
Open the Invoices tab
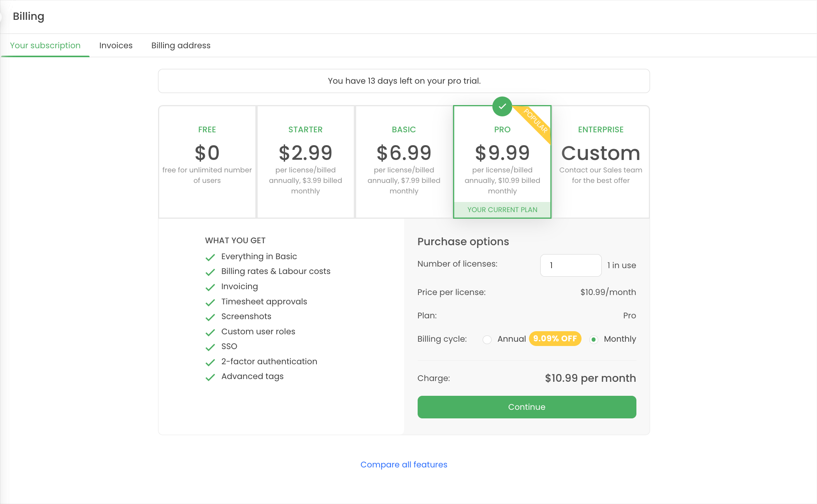[116, 46]
